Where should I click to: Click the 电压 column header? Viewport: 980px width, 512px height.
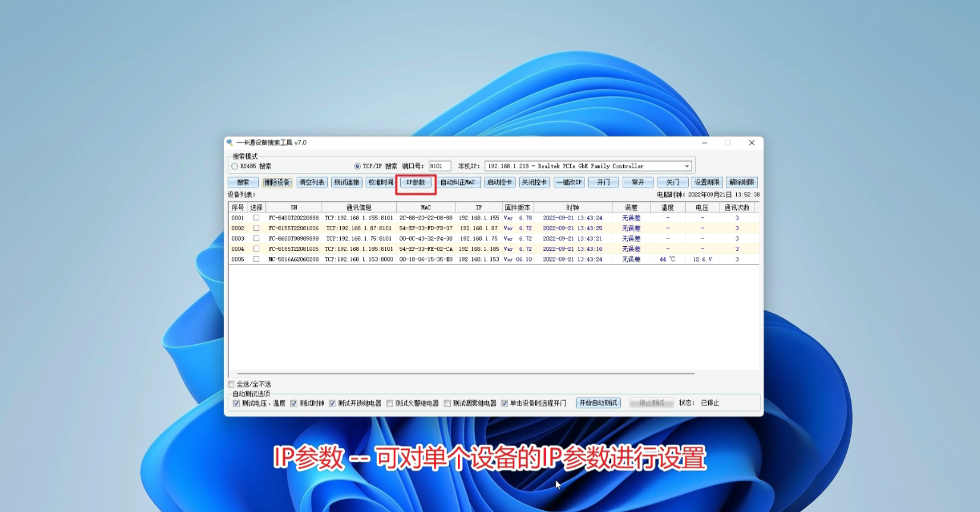pos(702,208)
